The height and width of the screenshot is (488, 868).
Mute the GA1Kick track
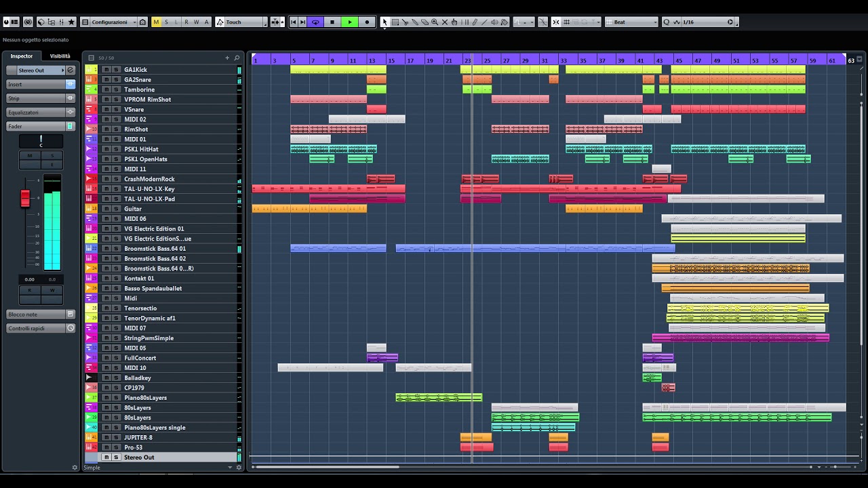106,70
